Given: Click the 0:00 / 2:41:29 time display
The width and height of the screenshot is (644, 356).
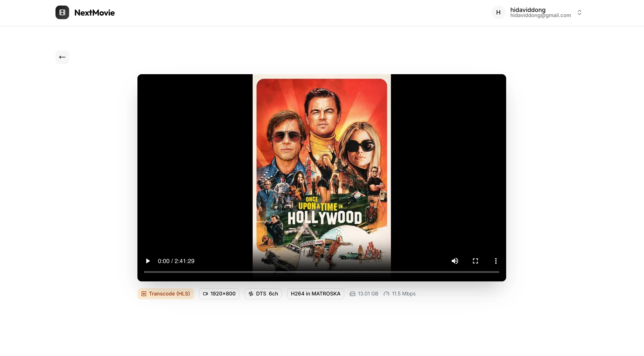Looking at the screenshot, I should pos(176,261).
